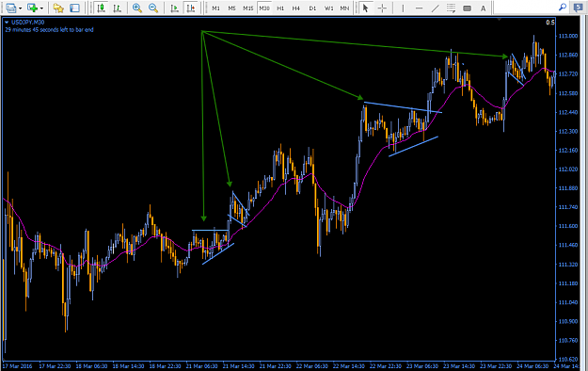Open the Navigator favorites folder icon
Screen dimensions: 588x371
point(58,8)
